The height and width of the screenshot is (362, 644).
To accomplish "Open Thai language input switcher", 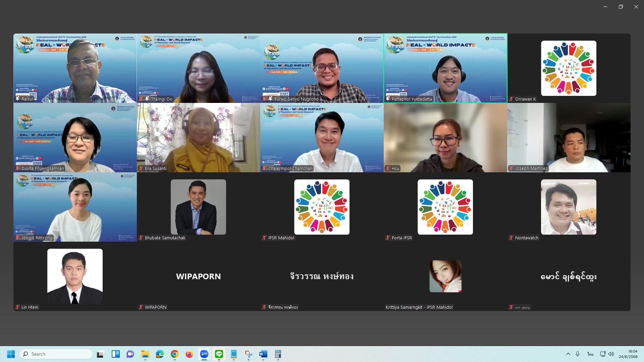I will (590, 354).
